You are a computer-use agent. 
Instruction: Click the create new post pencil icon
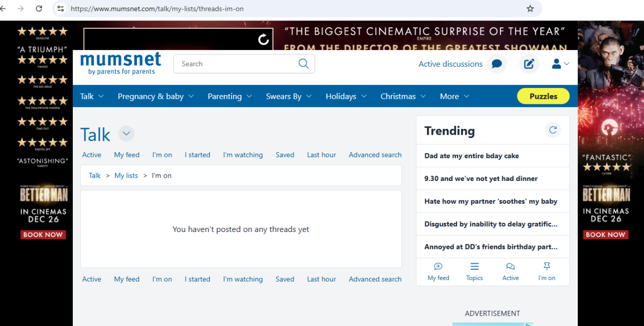click(529, 64)
